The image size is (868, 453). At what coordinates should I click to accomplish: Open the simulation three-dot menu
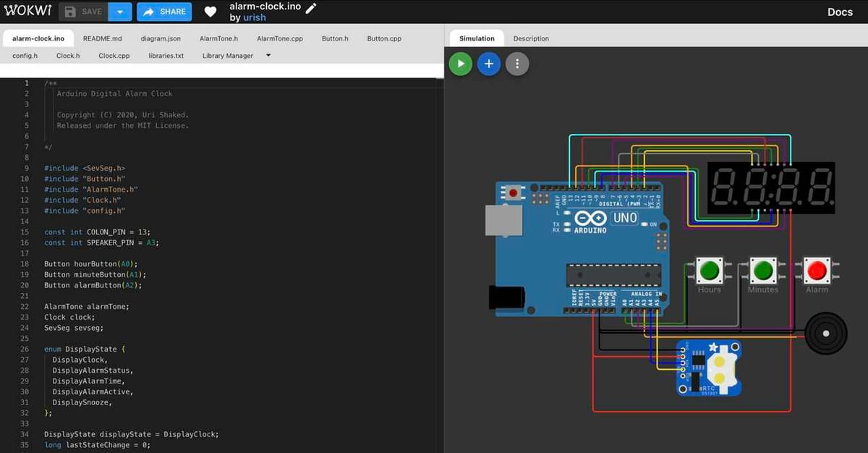tap(517, 64)
